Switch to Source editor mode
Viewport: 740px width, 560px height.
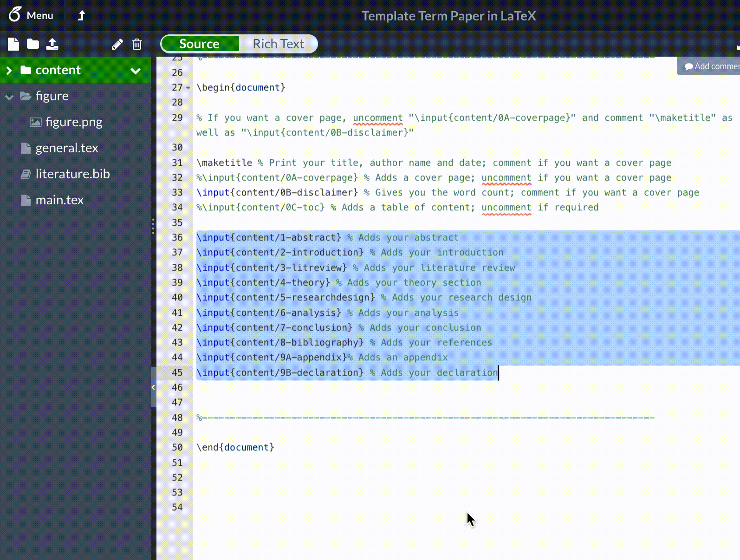point(200,44)
